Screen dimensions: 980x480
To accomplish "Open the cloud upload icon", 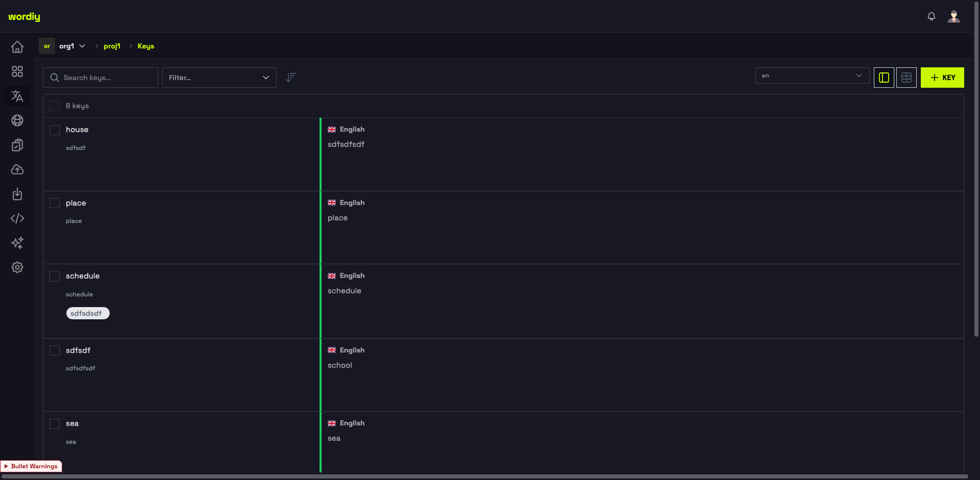I will 17,169.
